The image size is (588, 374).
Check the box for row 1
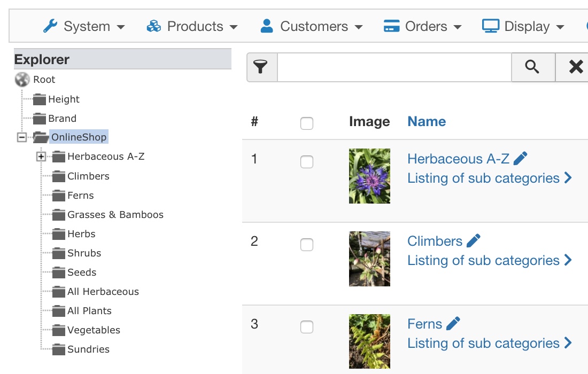pos(307,162)
